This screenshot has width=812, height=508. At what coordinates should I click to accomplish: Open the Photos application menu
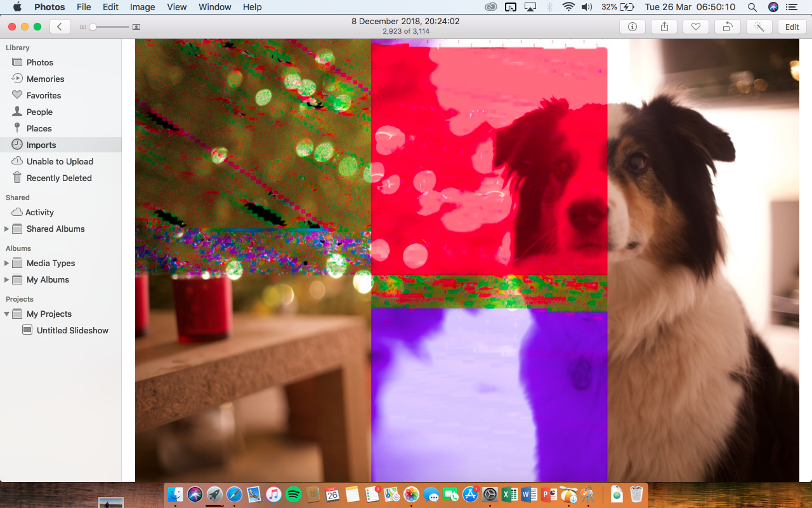pyautogui.click(x=49, y=7)
